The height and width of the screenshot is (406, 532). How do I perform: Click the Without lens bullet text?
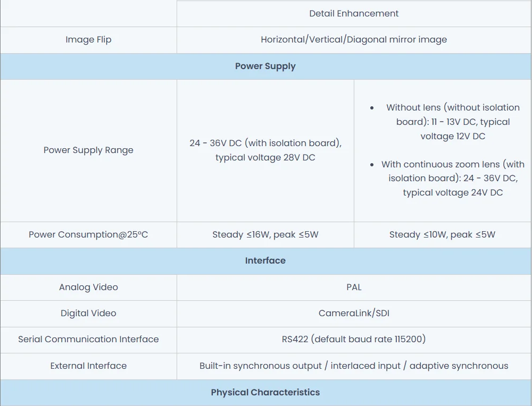(453, 122)
